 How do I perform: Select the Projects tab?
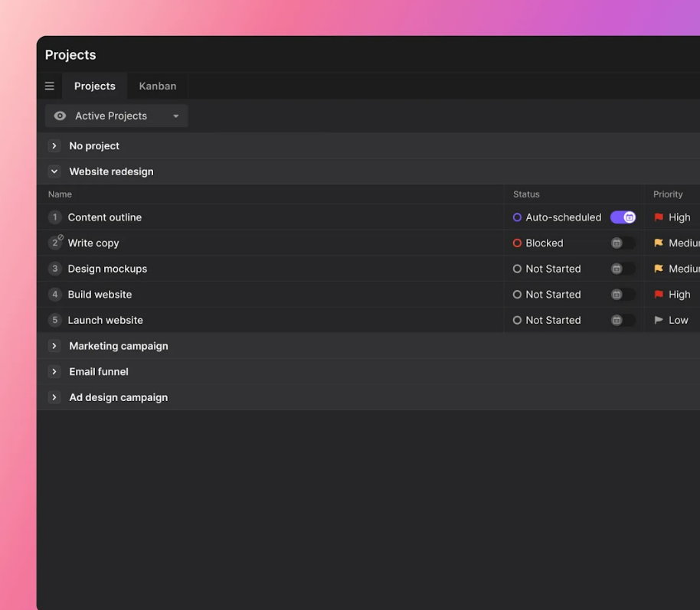94,86
